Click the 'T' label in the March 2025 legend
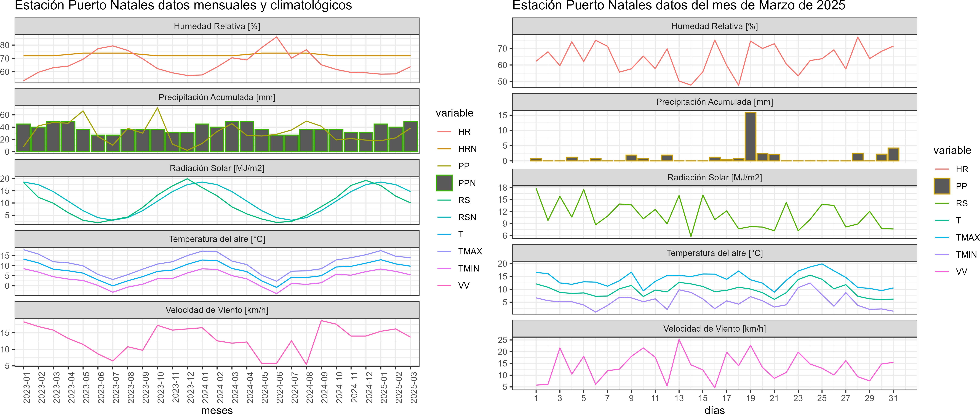This screenshot has width=980, height=414. (958, 220)
